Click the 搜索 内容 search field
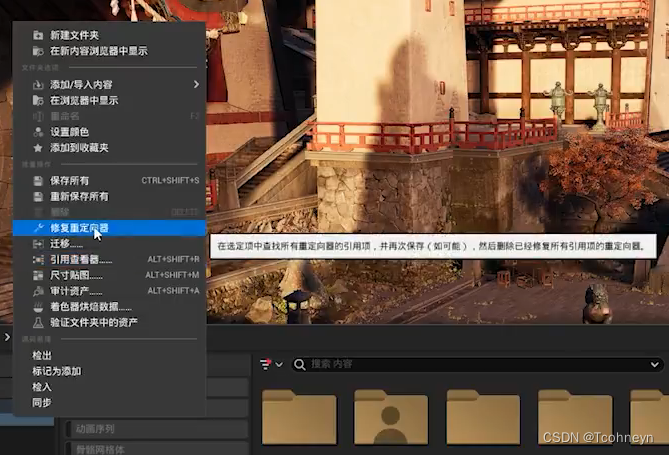669x455 pixels. [477, 365]
